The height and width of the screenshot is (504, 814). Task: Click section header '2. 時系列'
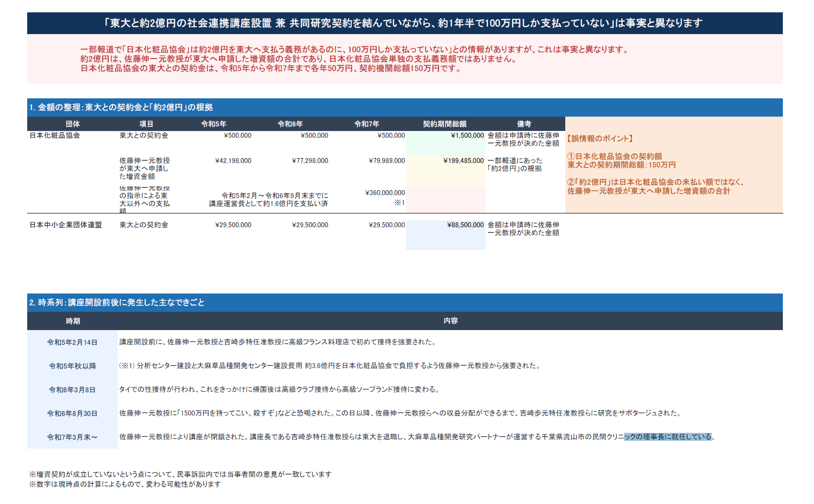click(405, 302)
